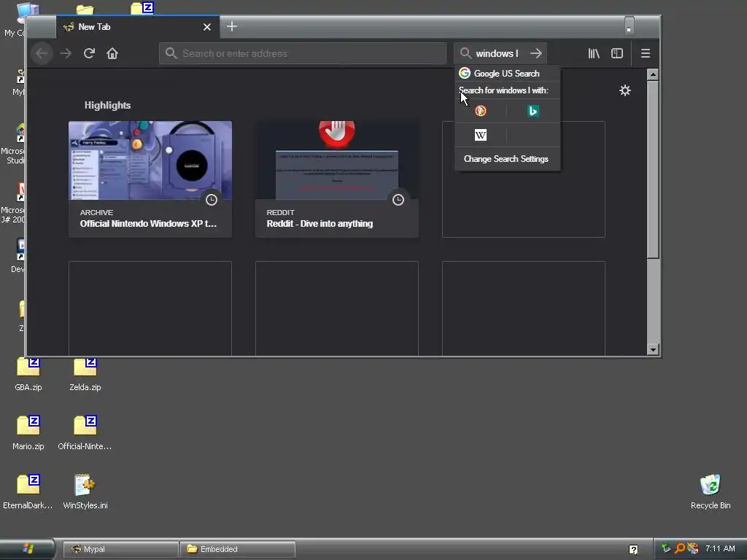
Task: Select the Zelda.zip desktop file
Action: (x=85, y=374)
